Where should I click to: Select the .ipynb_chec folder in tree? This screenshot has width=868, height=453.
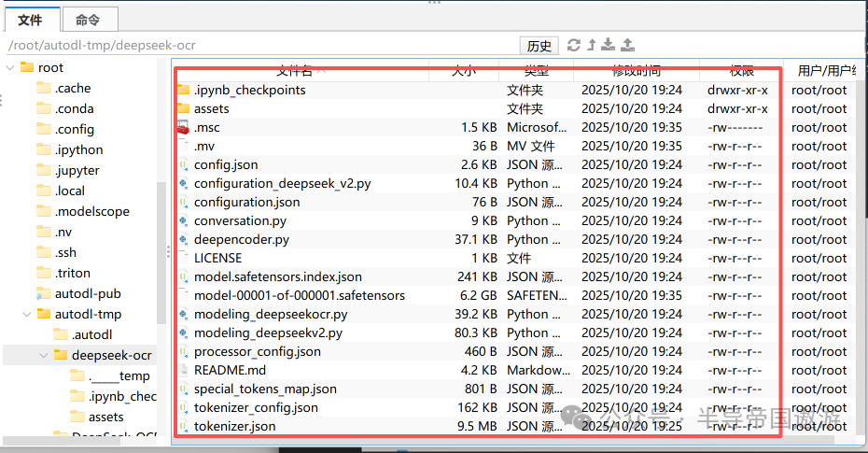click(121, 397)
